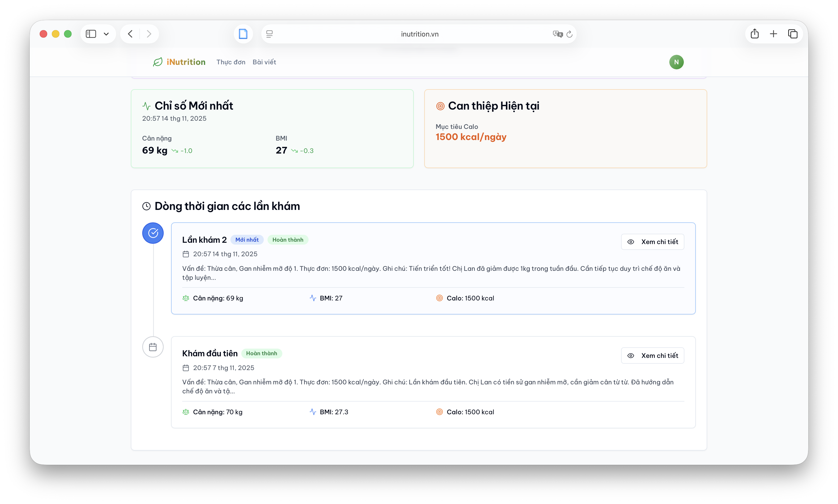
Task: Open the Thực đơn menu
Action: coord(231,62)
